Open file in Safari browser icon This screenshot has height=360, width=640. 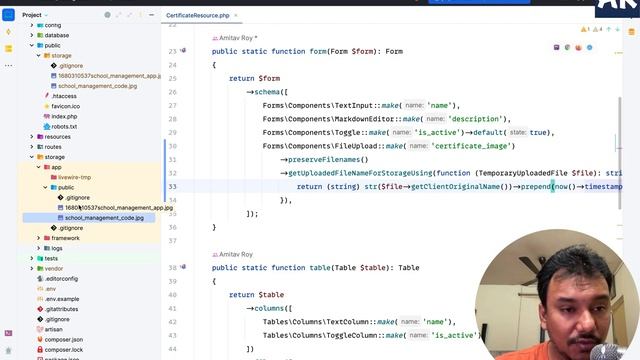coord(589,47)
